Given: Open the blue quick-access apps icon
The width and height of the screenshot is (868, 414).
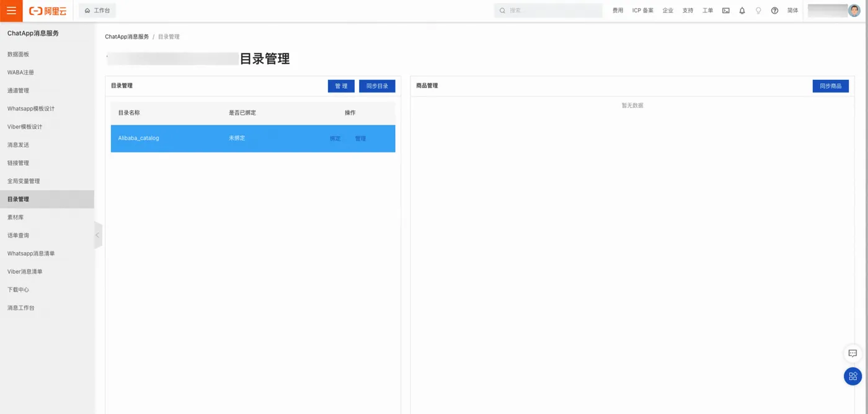Looking at the screenshot, I should 853,376.
